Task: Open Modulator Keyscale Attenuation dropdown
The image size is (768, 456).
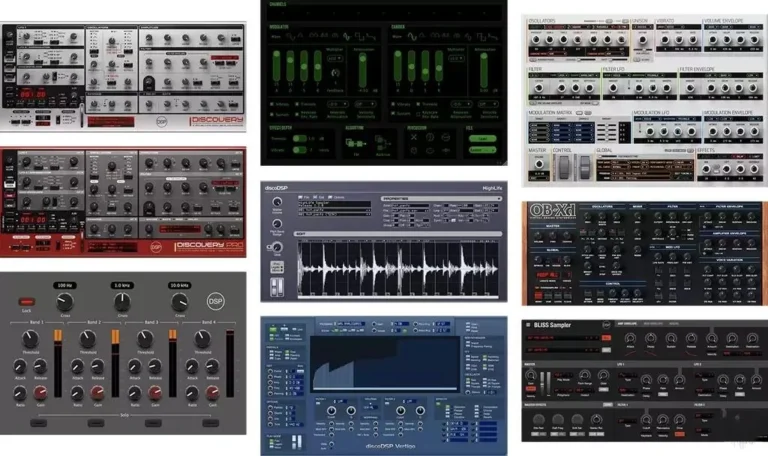Action: 338,104
